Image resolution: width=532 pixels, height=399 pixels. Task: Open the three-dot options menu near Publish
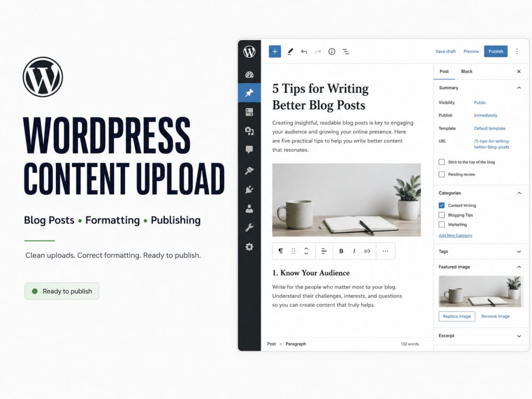pos(517,52)
